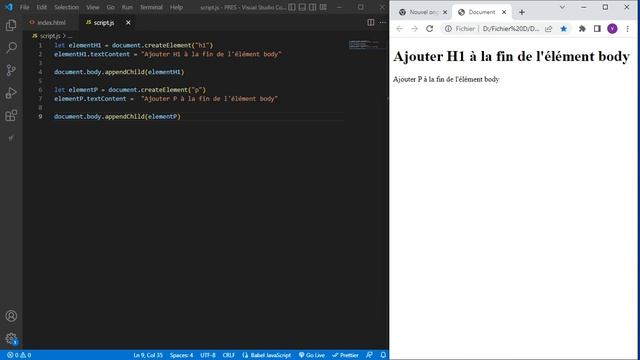Open the Source Control view
The image size is (640, 360).
pos(11,70)
